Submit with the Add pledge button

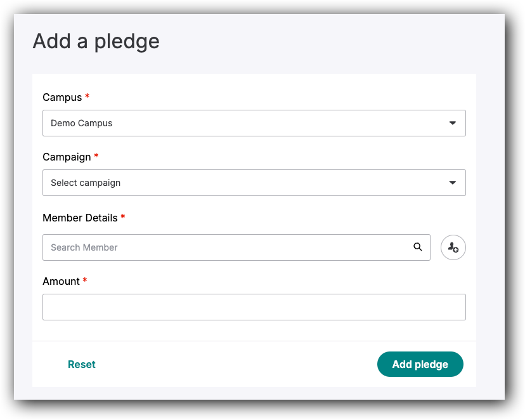[x=420, y=364]
